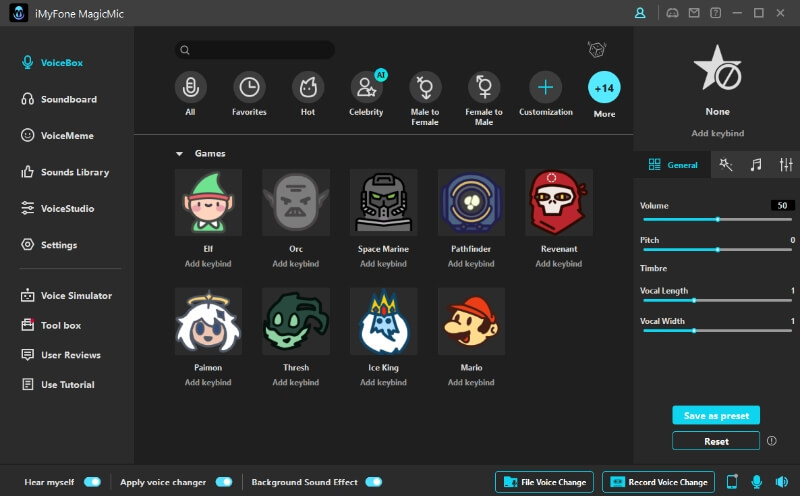This screenshot has height=496, width=800.
Task: Switch to the music note tab
Action: (756, 164)
